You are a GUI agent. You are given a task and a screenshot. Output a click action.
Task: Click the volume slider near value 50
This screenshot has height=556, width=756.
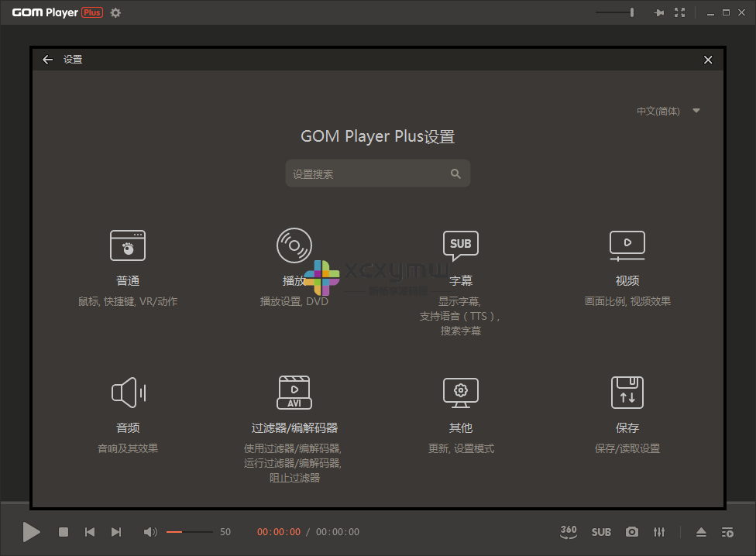point(188,532)
